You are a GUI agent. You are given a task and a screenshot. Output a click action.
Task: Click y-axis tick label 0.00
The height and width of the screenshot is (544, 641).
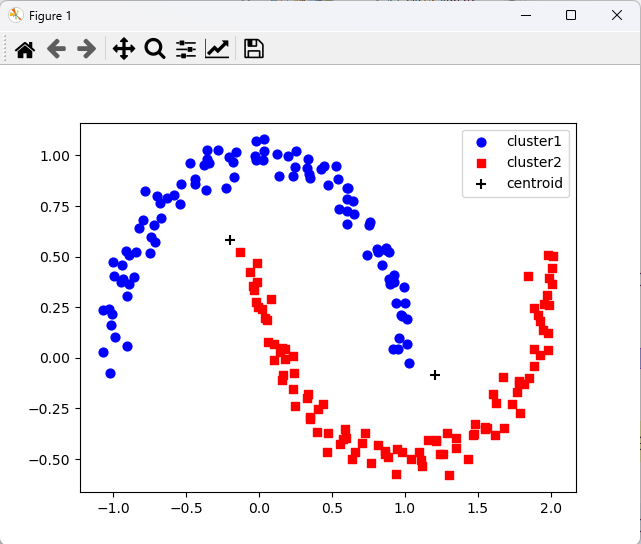point(55,358)
